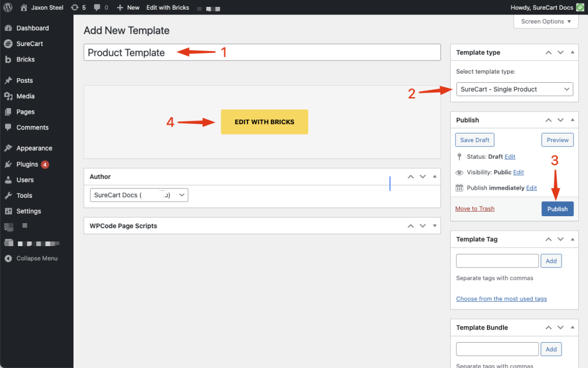Open the Author selection dropdown

coord(139,195)
